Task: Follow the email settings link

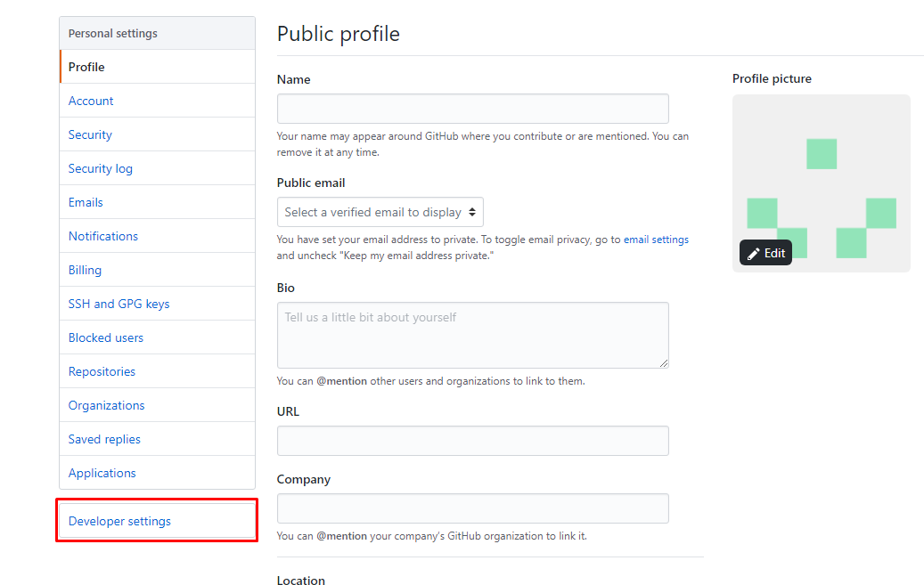Action: (x=656, y=240)
